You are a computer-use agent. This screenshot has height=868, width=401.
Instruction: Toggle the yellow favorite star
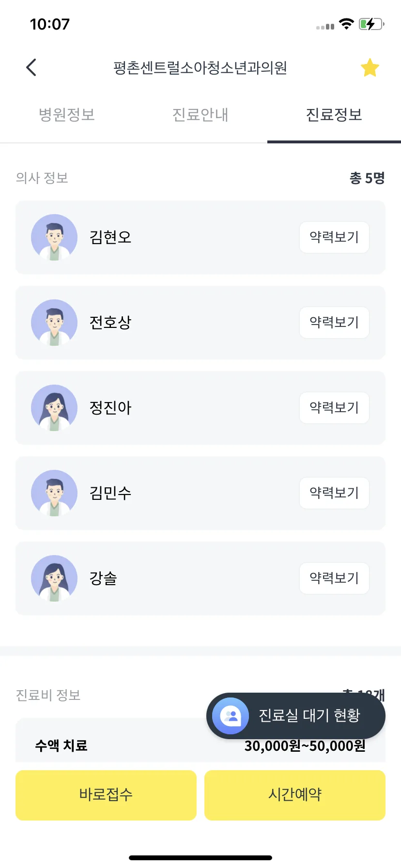[370, 67]
